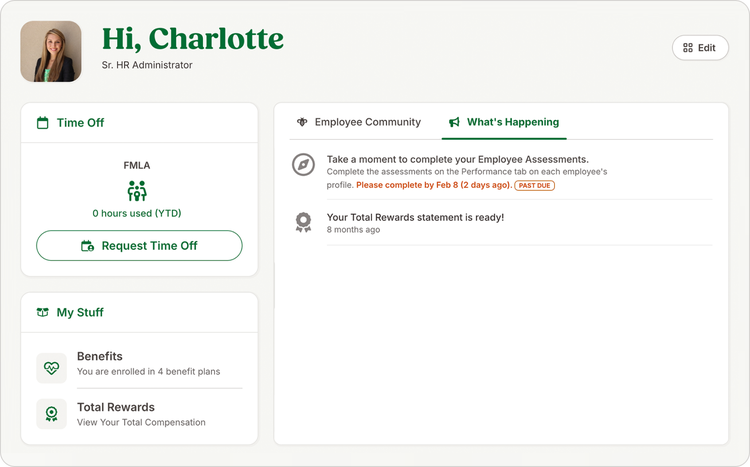
Task: Click the FMLA family icon
Action: pos(137,190)
